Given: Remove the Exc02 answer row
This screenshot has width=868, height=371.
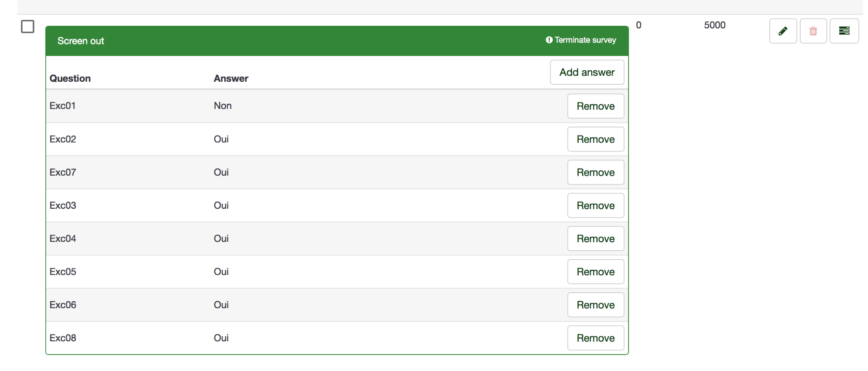Looking at the screenshot, I should coord(595,139).
